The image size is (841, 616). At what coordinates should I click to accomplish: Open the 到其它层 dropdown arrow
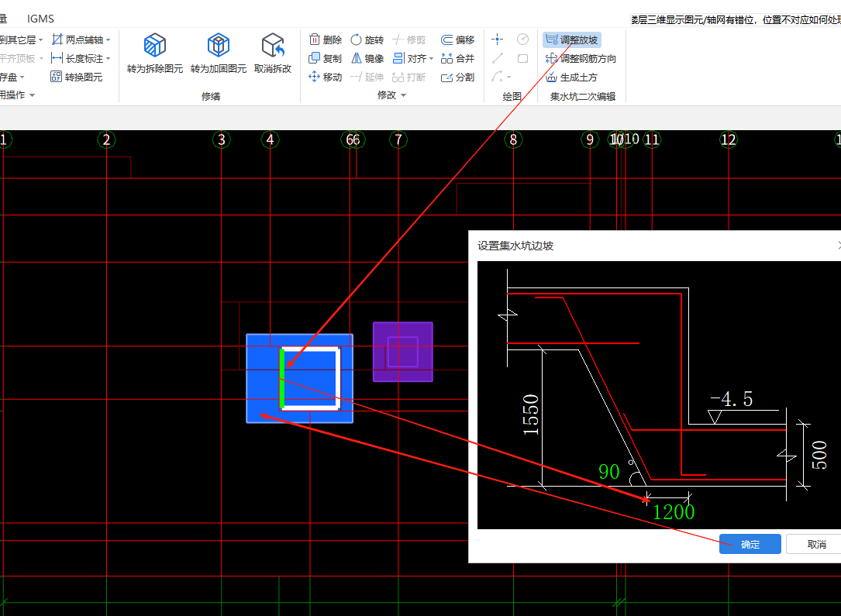click(40, 40)
